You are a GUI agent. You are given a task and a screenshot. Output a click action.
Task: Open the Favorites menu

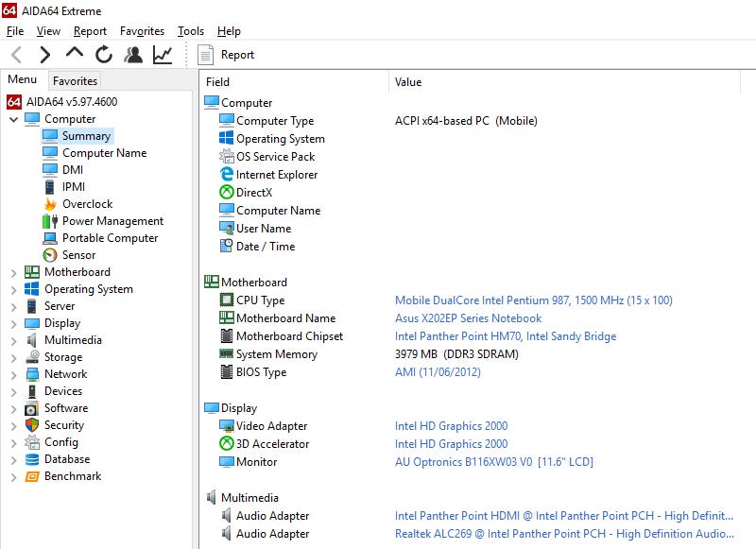[x=142, y=31]
